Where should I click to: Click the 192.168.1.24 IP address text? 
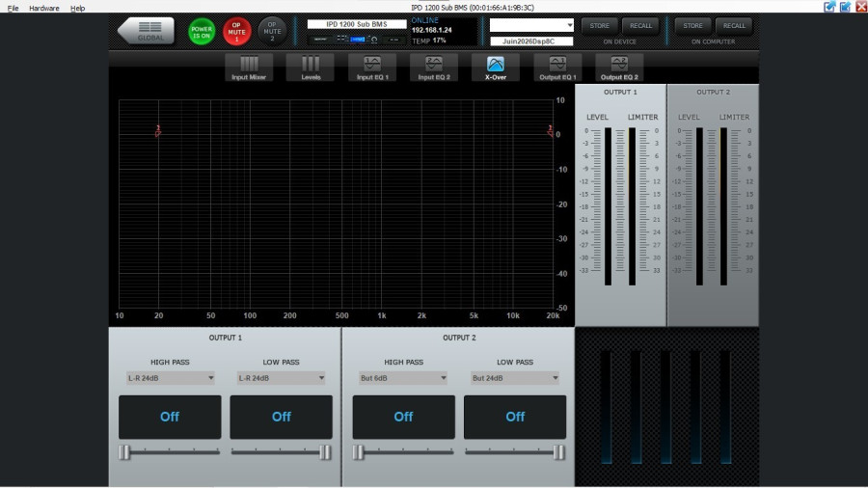[432, 31]
